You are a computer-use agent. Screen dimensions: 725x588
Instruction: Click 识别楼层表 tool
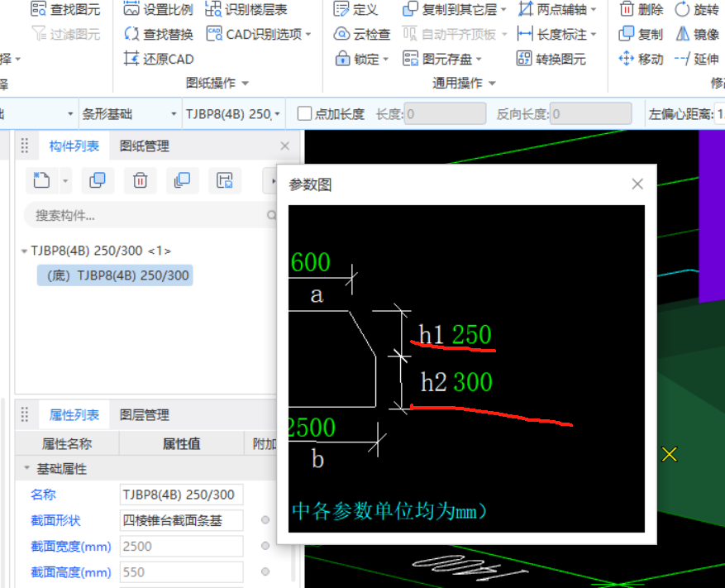246,9
